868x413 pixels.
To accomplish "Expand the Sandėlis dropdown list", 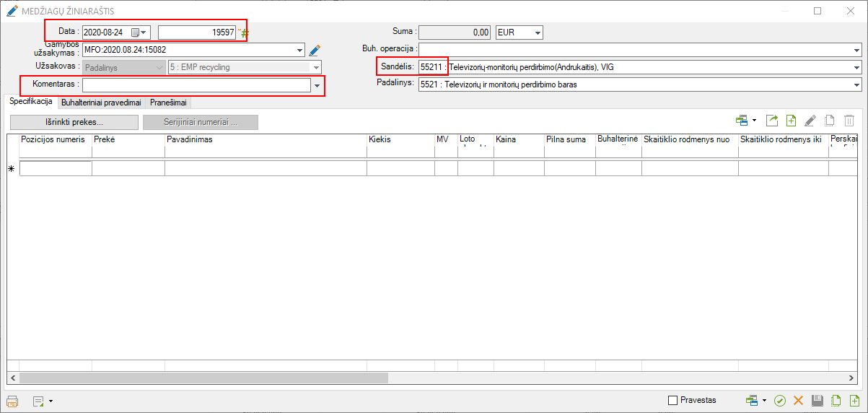I will (856, 68).
